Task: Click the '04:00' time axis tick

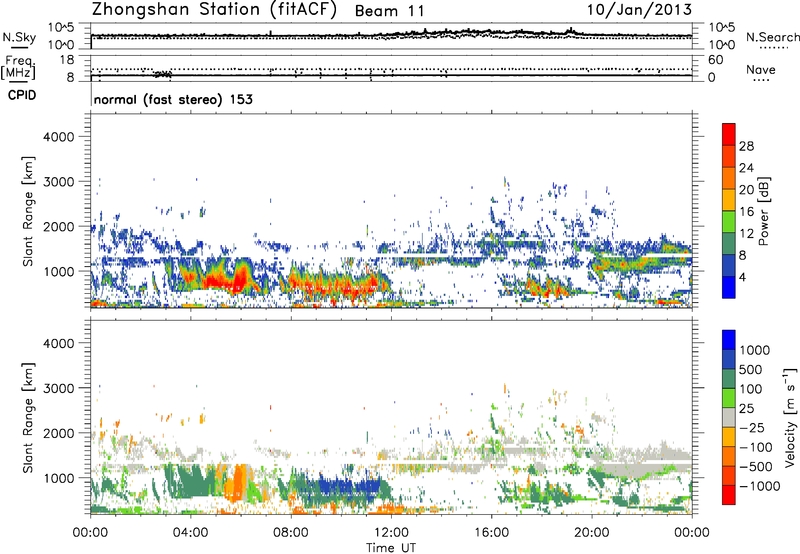Action: click(191, 533)
